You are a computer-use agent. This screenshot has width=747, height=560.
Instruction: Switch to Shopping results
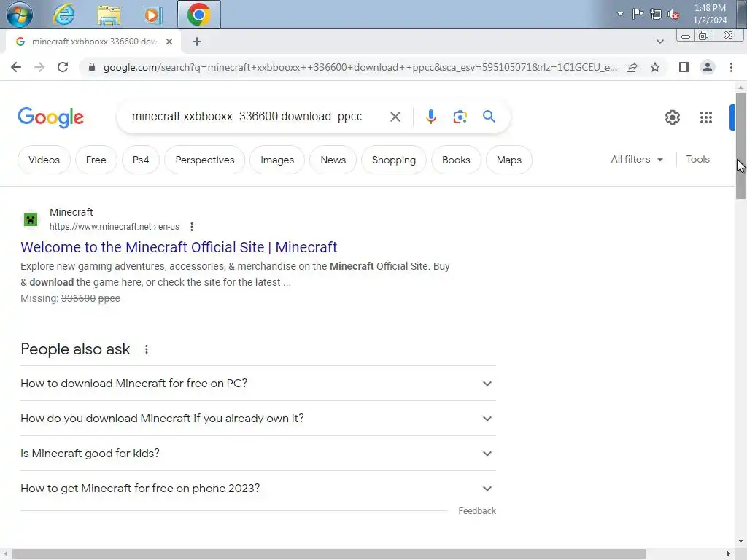[394, 160]
